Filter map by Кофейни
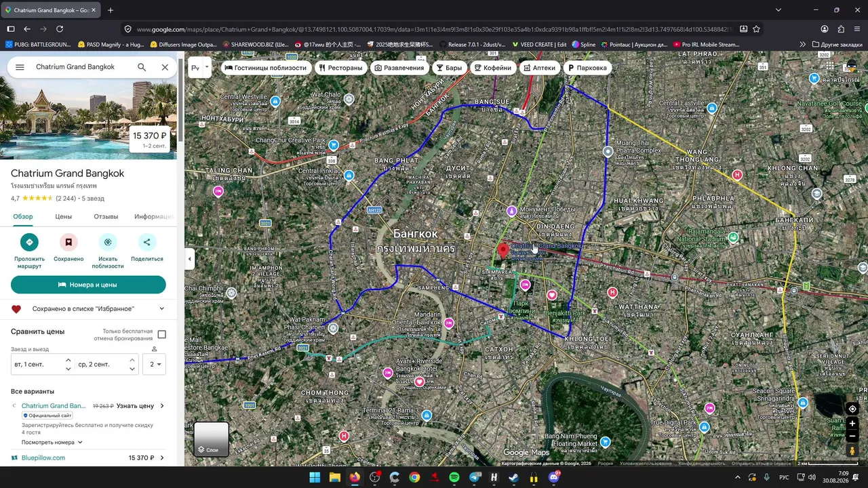 (x=493, y=68)
